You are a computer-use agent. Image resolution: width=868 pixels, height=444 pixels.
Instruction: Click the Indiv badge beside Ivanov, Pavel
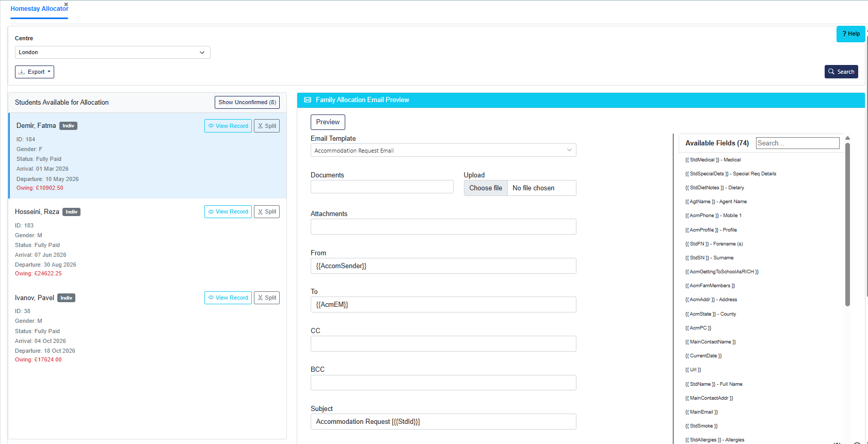pos(67,298)
